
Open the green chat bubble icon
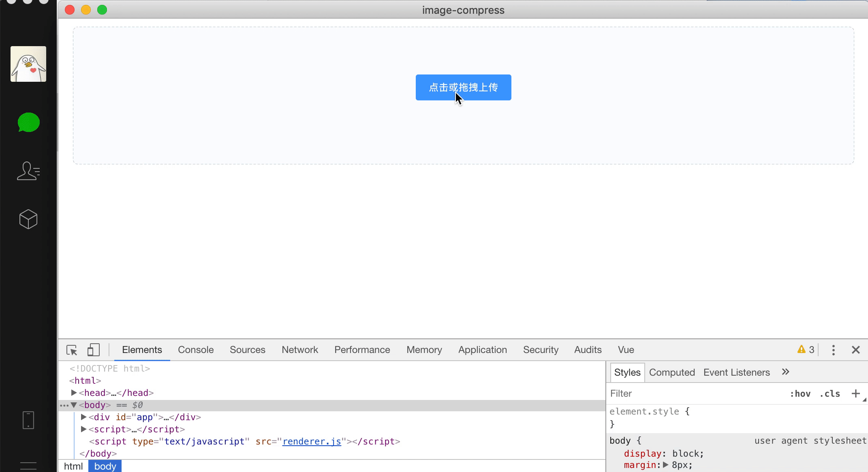coord(28,122)
